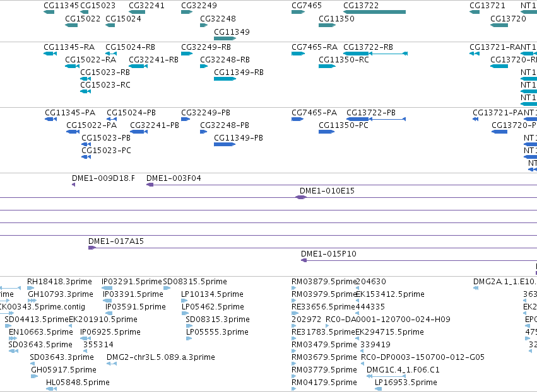This screenshot has height=392, width=537.
Task: Click the CG15024-RB transcript label
Action: click(x=130, y=47)
